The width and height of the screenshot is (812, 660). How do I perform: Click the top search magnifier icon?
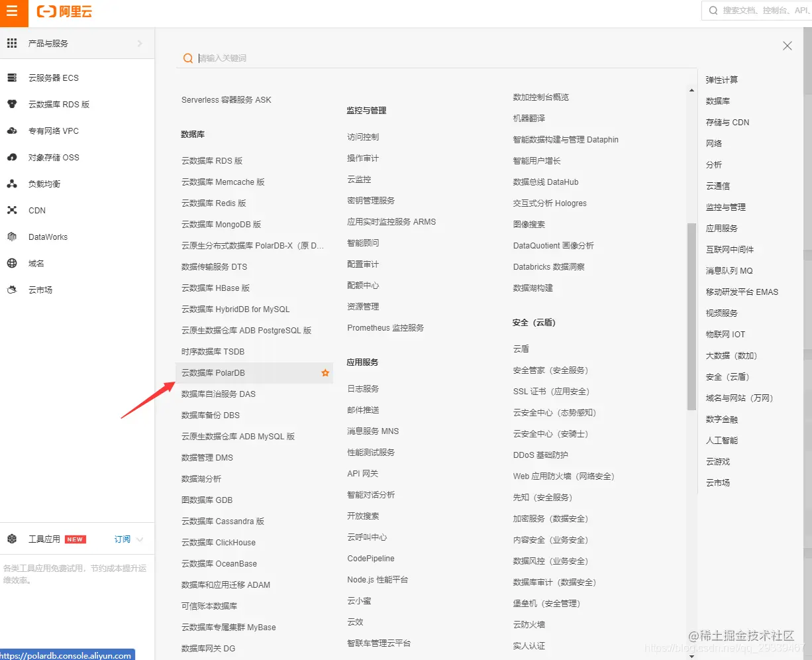713,11
